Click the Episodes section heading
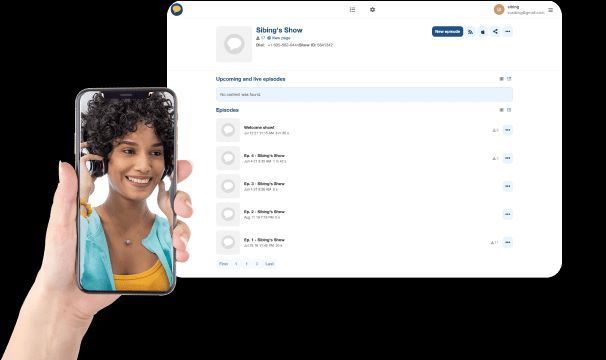 pos(227,110)
